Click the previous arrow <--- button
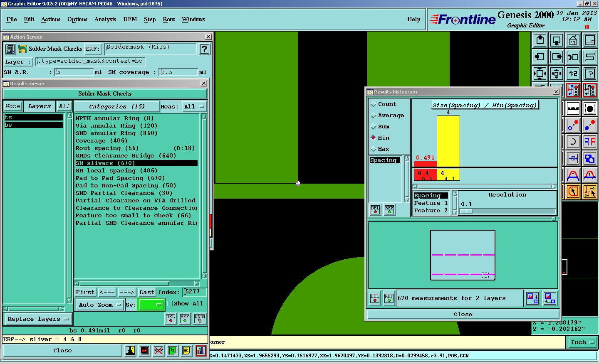Image resolution: width=599 pixels, height=364 pixels. [x=107, y=293]
